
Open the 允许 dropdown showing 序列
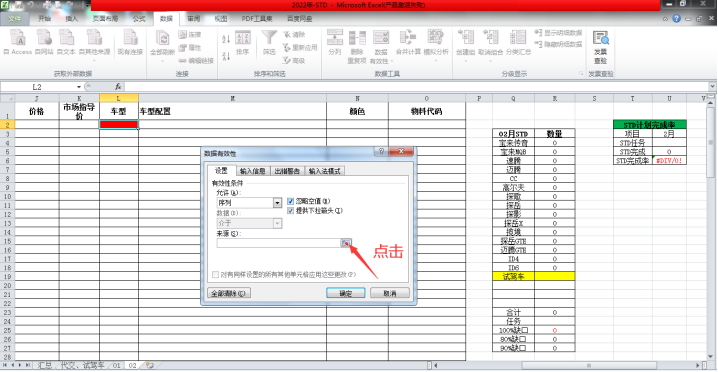[x=277, y=202]
